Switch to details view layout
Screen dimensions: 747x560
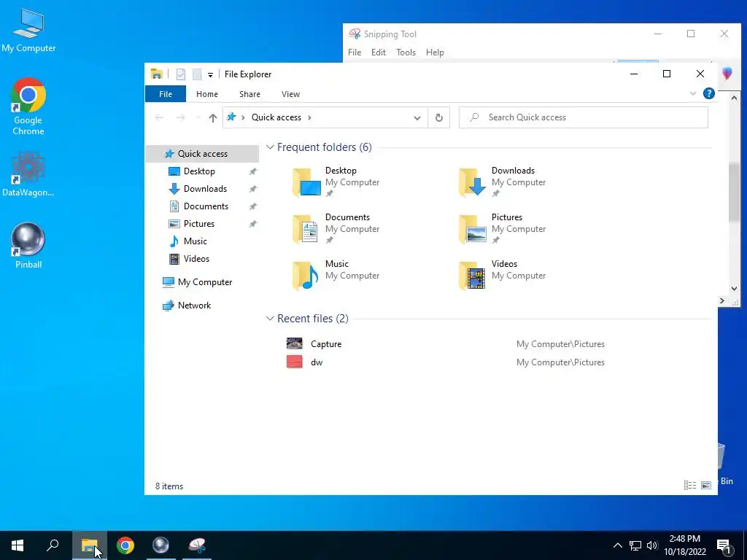690,485
